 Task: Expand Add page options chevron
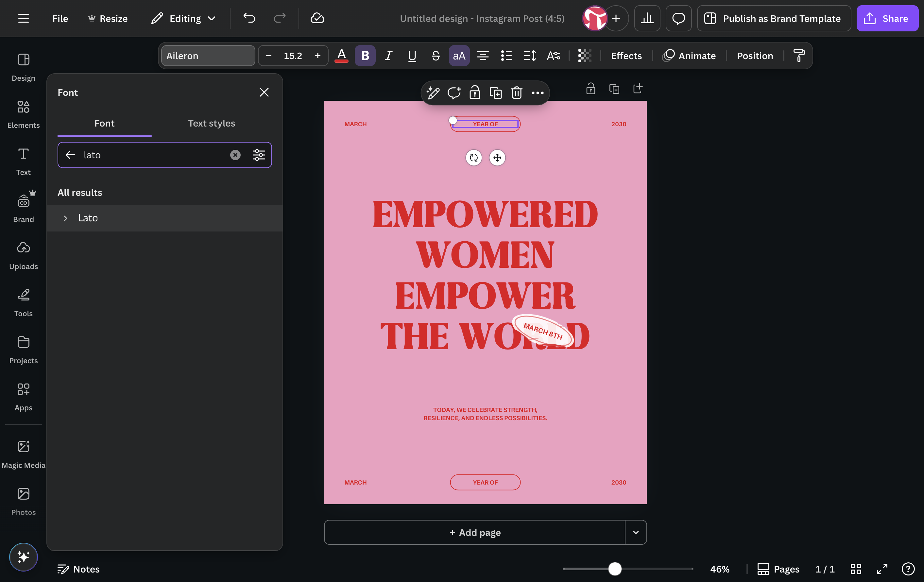point(636,532)
